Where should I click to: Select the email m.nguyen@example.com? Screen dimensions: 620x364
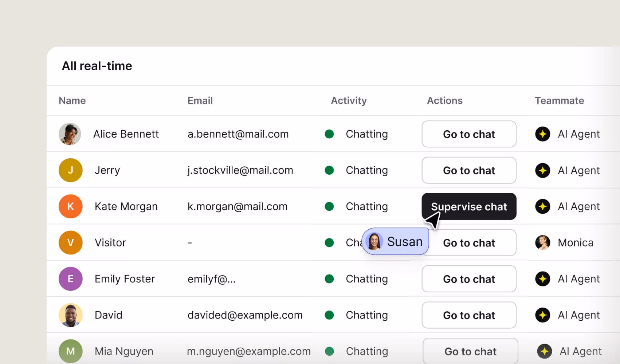click(x=248, y=351)
